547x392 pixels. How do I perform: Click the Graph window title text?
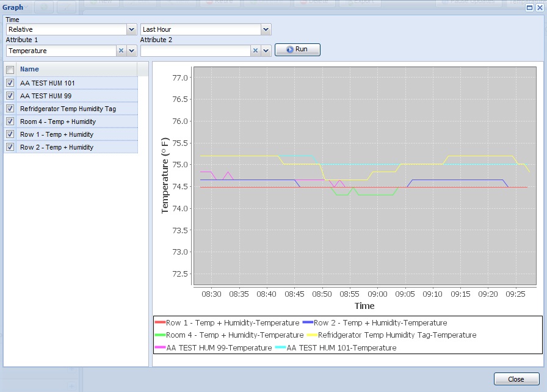click(13, 7)
